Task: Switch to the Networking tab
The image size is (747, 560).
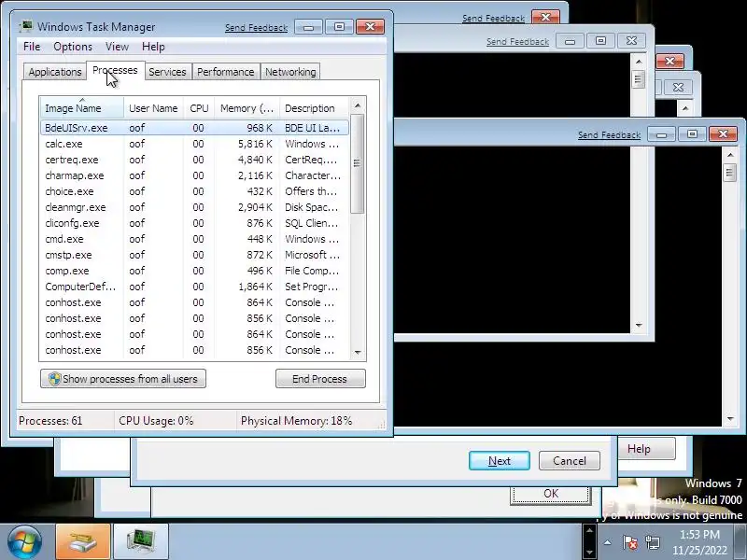Action: (290, 72)
